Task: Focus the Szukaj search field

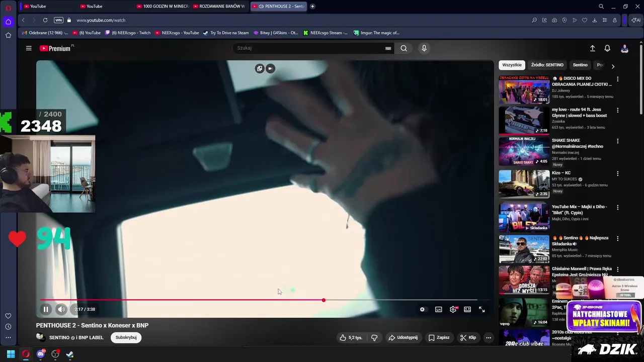Action: pyautogui.click(x=308, y=48)
